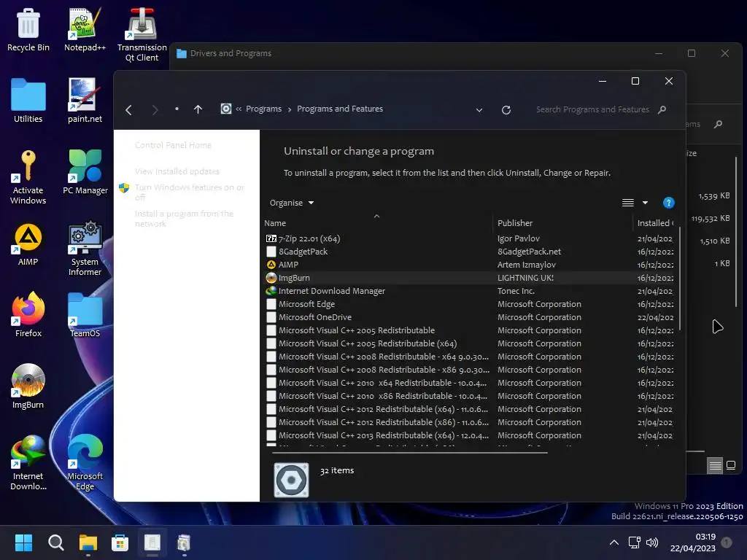
Task: Open Install a program from the network link
Action: tap(184, 219)
